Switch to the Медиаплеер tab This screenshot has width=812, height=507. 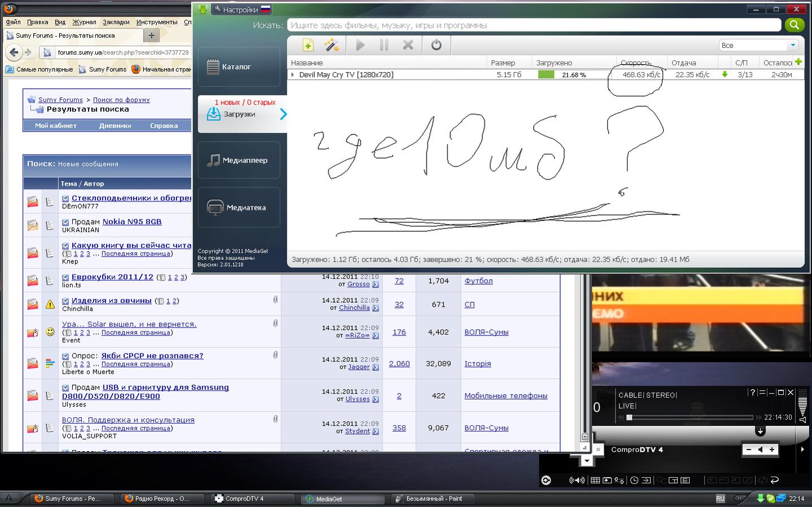[x=239, y=160]
